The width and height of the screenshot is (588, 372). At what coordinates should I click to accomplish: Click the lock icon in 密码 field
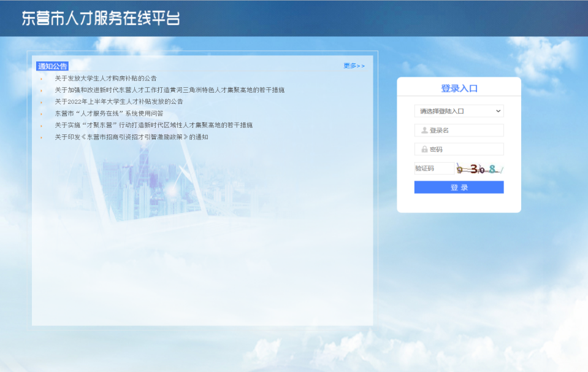click(x=424, y=149)
